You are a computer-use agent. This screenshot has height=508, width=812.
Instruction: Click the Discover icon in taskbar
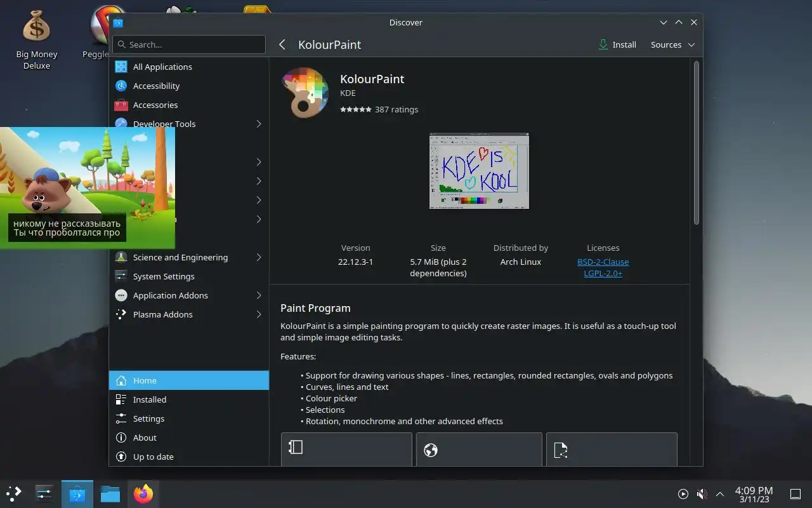click(x=77, y=493)
